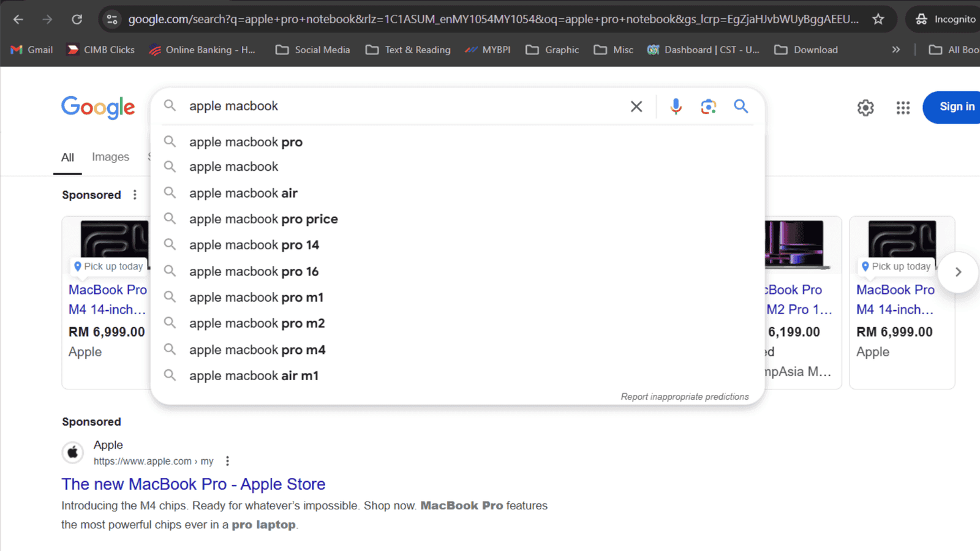Click rightmost MacBook Pro product image
Screen dimensions: 980x551
[902, 240]
